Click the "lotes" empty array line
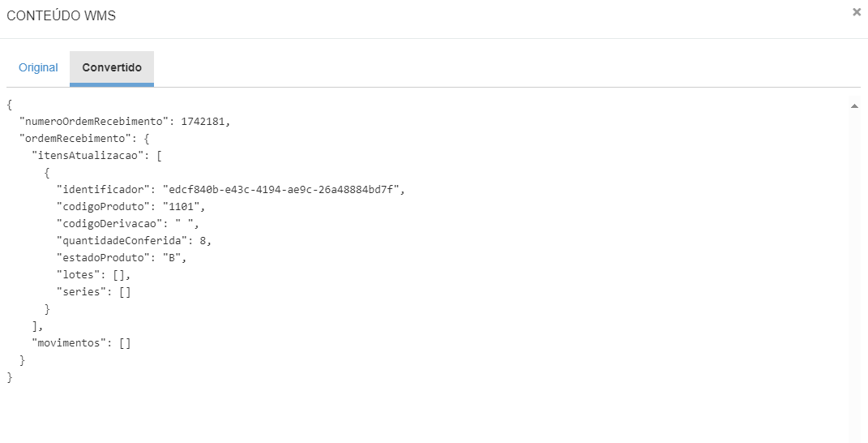 [93, 275]
